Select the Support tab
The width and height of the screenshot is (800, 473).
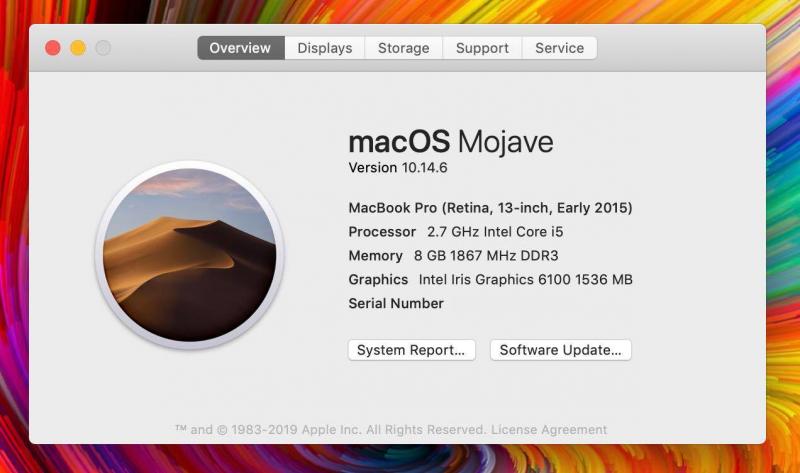point(482,48)
